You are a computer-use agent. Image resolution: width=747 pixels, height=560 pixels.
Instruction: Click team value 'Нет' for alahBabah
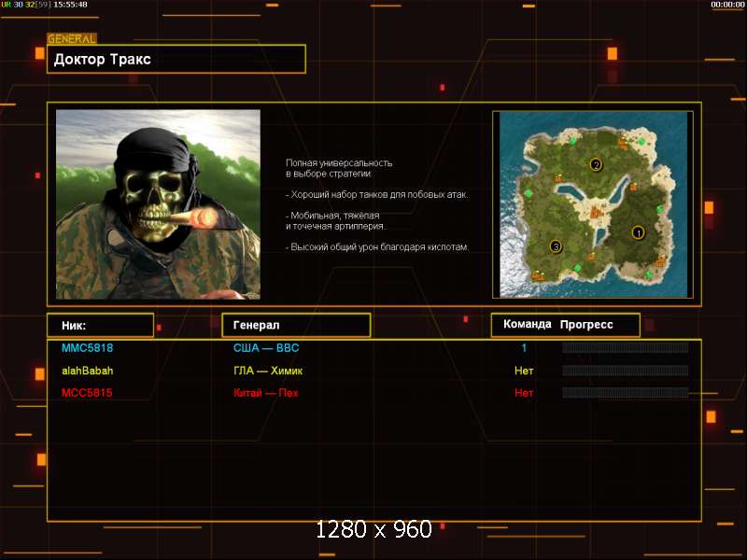pos(524,371)
